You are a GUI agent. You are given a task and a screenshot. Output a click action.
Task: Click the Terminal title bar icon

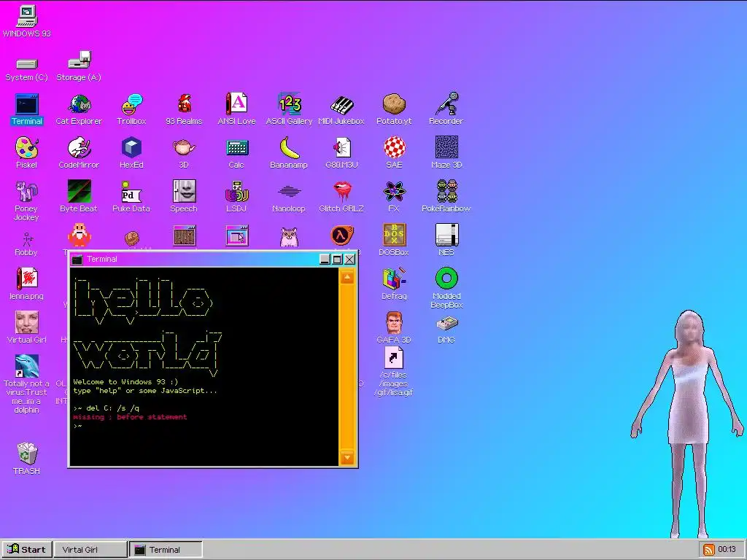(77, 259)
